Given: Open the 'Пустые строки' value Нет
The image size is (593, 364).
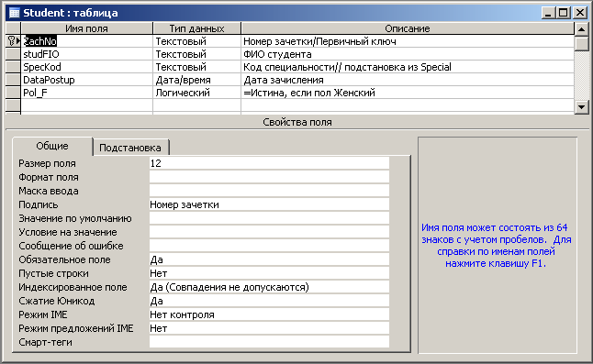Looking at the screenshot, I should point(269,273).
